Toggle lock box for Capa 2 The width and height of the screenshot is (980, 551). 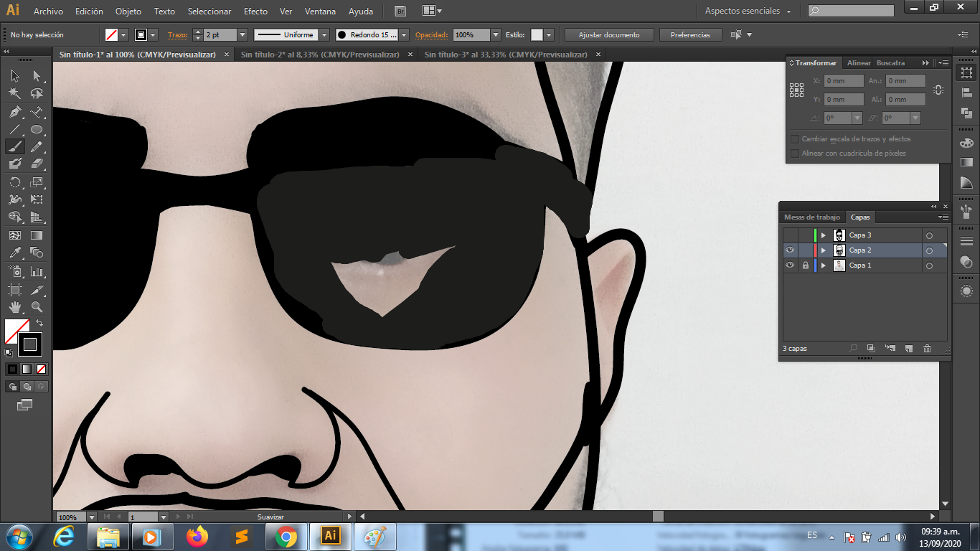click(805, 250)
